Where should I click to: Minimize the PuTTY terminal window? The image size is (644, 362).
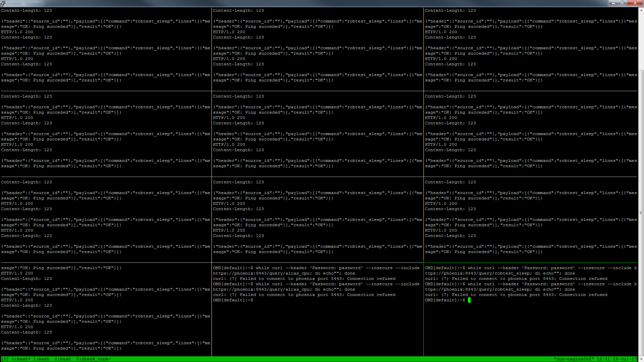click(613, 3)
